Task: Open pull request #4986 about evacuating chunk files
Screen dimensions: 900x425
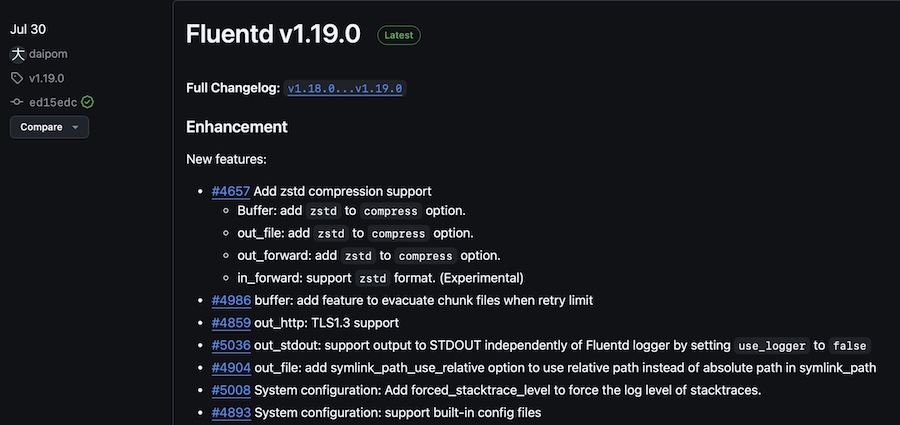Action: point(231,300)
